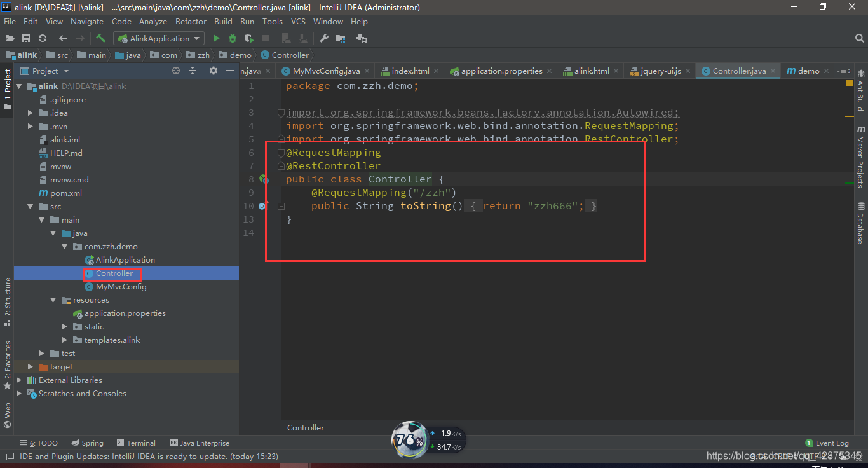
Task: Click the Save All disk icon
Action: coord(26,38)
